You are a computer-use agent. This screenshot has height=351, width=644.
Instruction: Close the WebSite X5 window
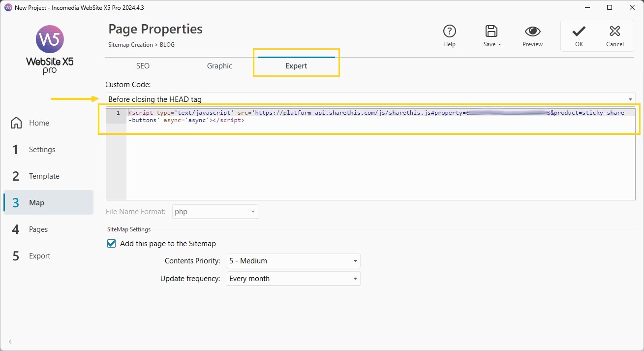632,7
